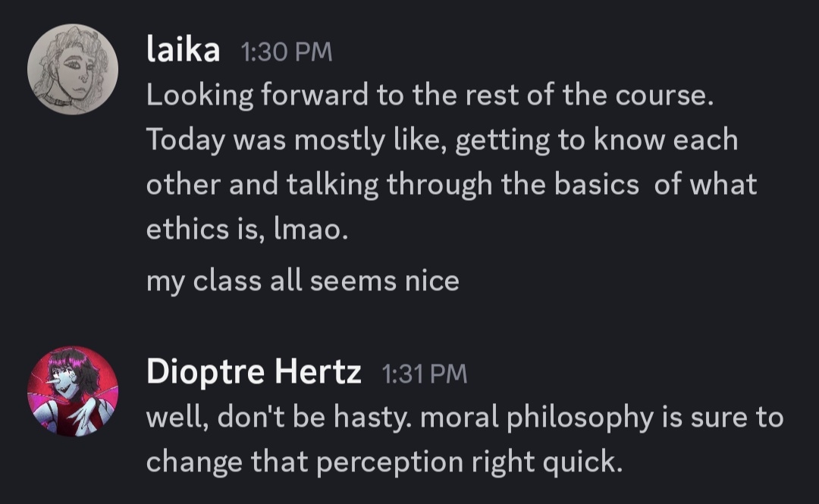The image size is (819, 504).
Task: Select the "Looking forward to the rest" line
Action: tap(430, 95)
